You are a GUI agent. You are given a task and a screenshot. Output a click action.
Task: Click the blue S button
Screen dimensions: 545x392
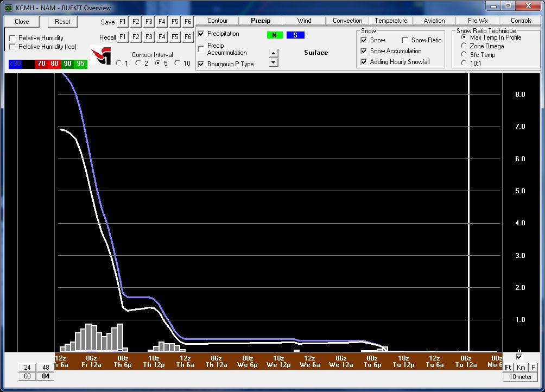(295, 35)
